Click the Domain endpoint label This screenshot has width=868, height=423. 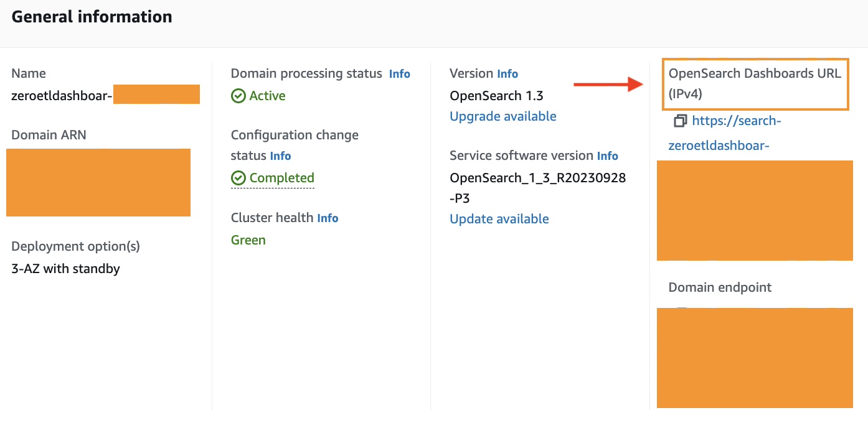[x=720, y=287]
